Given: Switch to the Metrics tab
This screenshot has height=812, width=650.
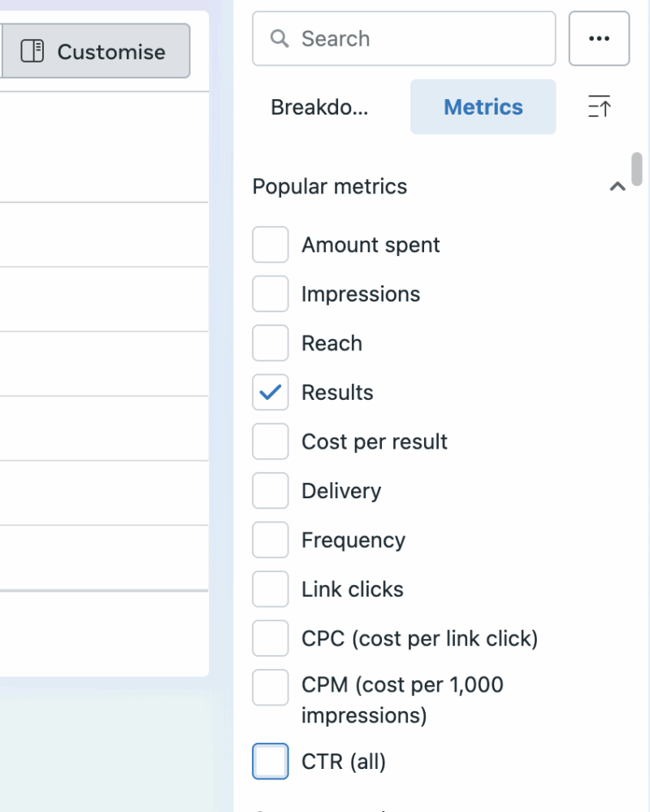Looking at the screenshot, I should coord(483,106).
